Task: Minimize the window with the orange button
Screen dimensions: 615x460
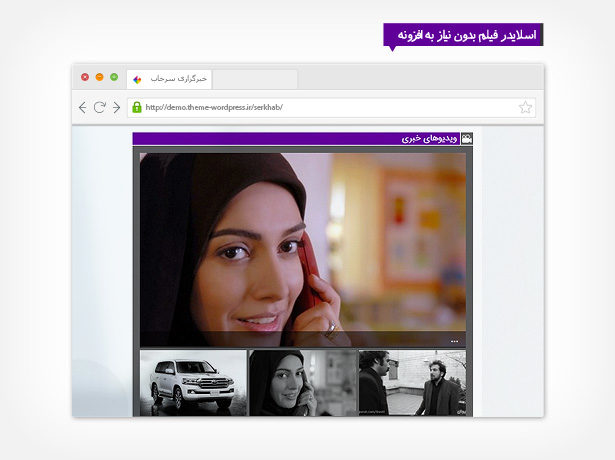Action: point(99,77)
